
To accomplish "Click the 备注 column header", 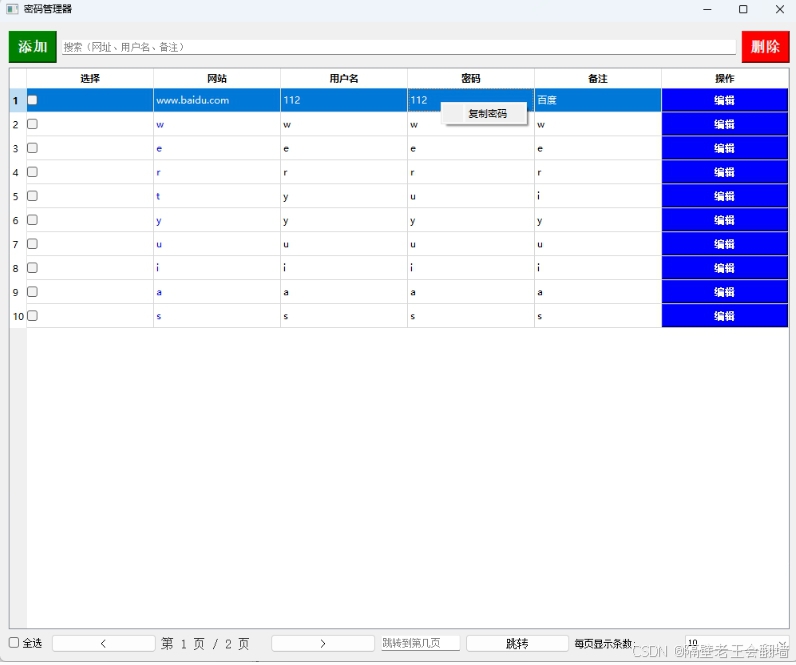I will coord(598,78).
